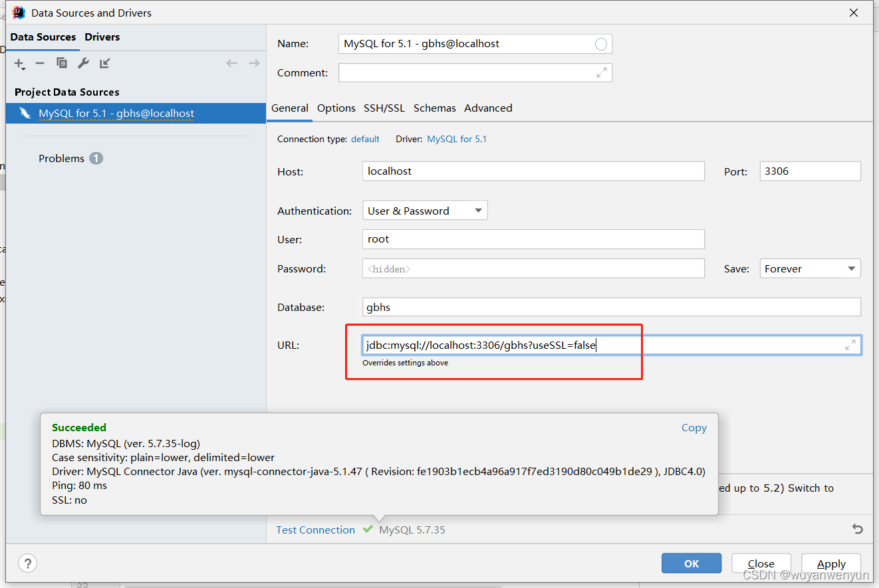Click the 'Case sensitivity' result line
The height and width of the screenshot is (588, 879).
[x=163, y=457]
